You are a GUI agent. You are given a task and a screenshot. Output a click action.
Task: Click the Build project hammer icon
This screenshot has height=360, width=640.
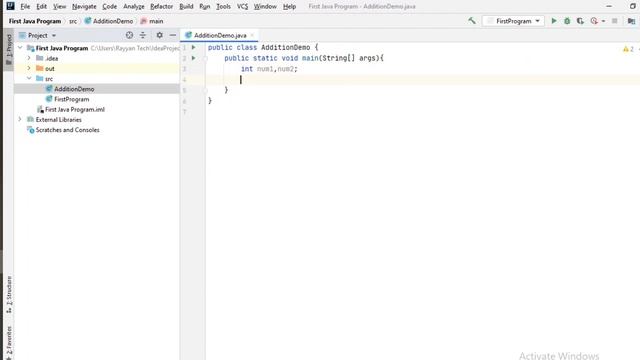coord(472,21)
